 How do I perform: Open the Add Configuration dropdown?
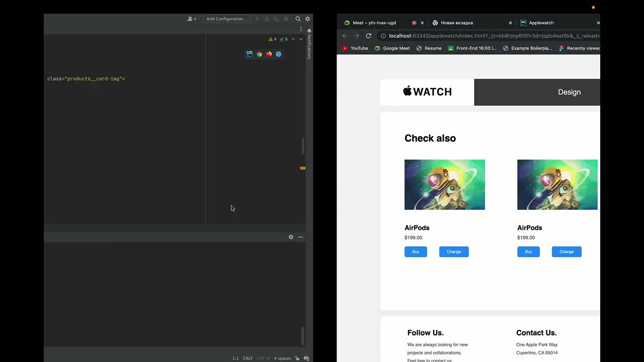(x=226, y=19)
